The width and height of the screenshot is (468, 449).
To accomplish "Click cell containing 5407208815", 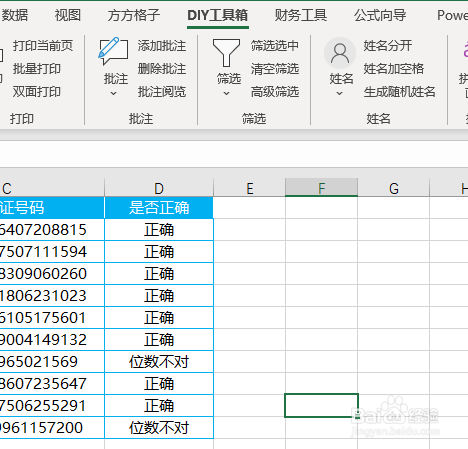I will [x=52, y=230].
